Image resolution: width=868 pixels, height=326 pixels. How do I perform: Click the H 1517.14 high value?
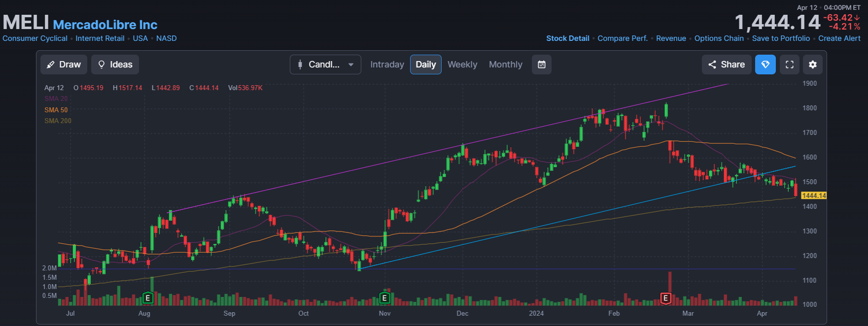pyautogui.click(x=127, y=88)
